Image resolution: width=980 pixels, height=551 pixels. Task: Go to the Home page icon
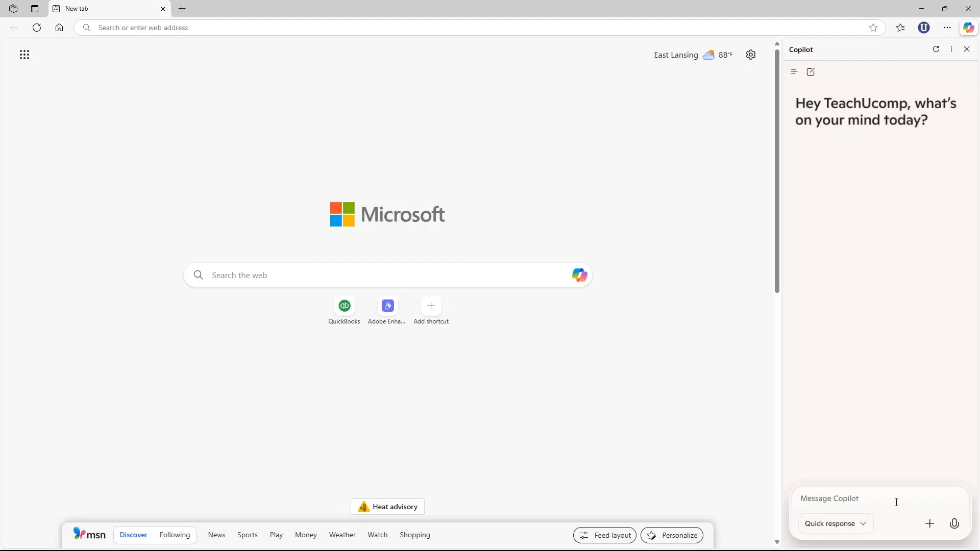tap(59, 28)
